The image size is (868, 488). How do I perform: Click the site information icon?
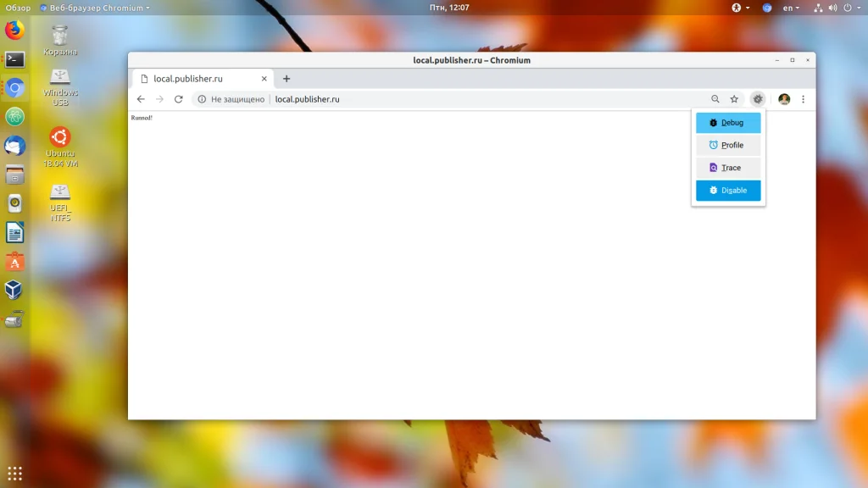[202, 99]
